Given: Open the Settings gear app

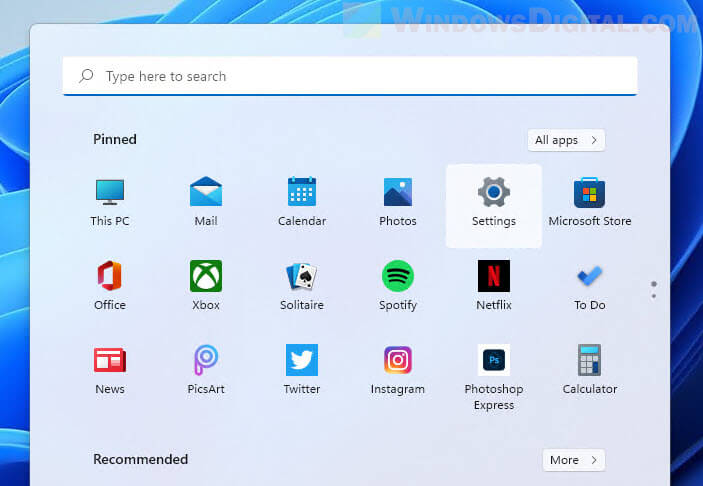Looking at the screenshot, I should click(494, 206).
